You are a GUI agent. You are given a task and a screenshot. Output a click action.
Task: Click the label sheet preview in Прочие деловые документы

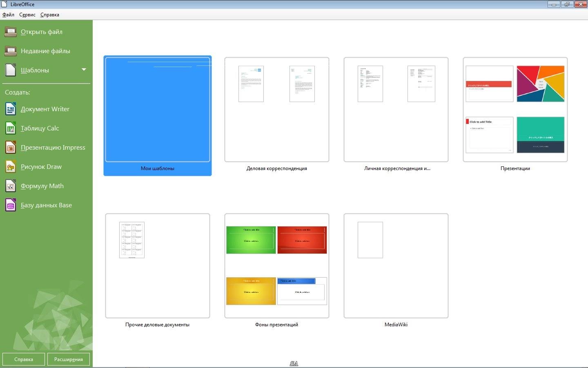(132, 240)
